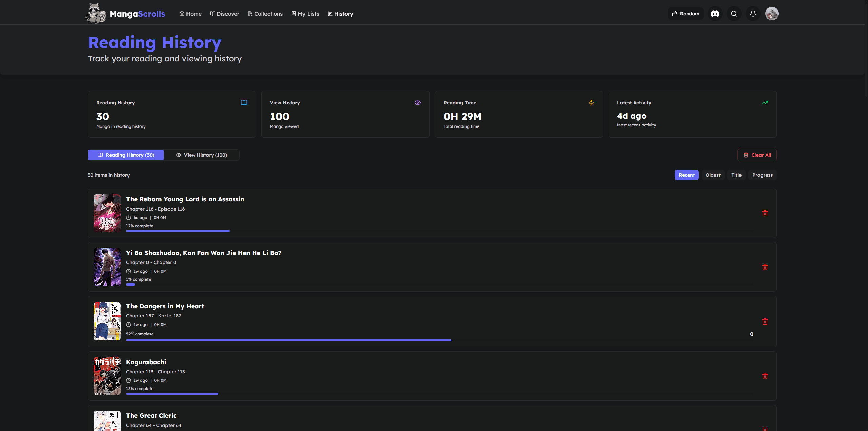This screenshot has height=431, width=868.
Task: Sort history by Recent
Action: pyautogui.click(x=687, y=175)
